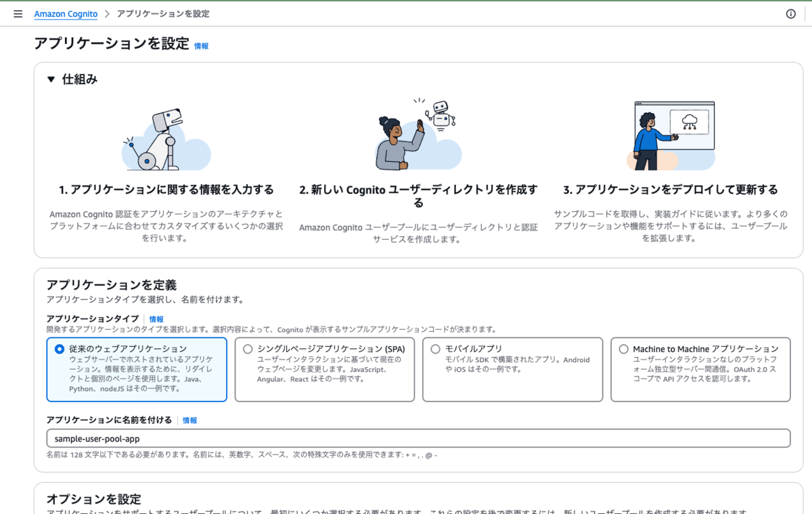Open the Amazon Cognito breadcrumb link
The height and width of the screenshot is (514, 812).
click(66, 14)
